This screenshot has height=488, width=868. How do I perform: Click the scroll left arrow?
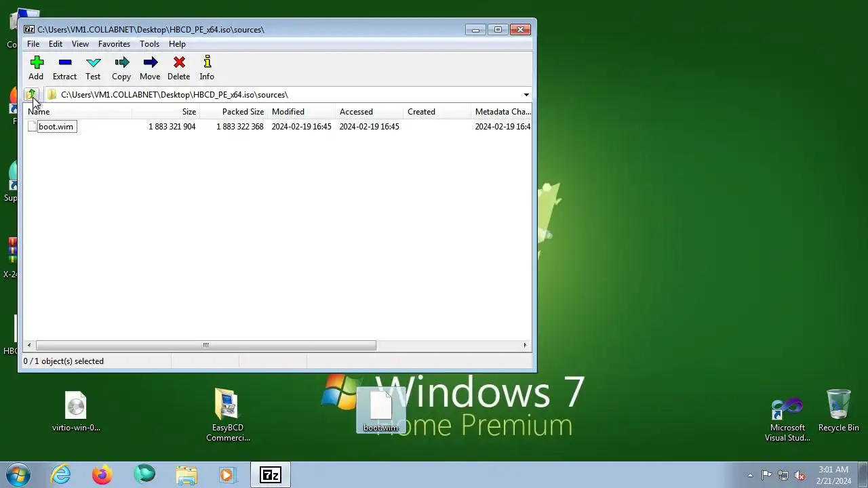point(29,346)
